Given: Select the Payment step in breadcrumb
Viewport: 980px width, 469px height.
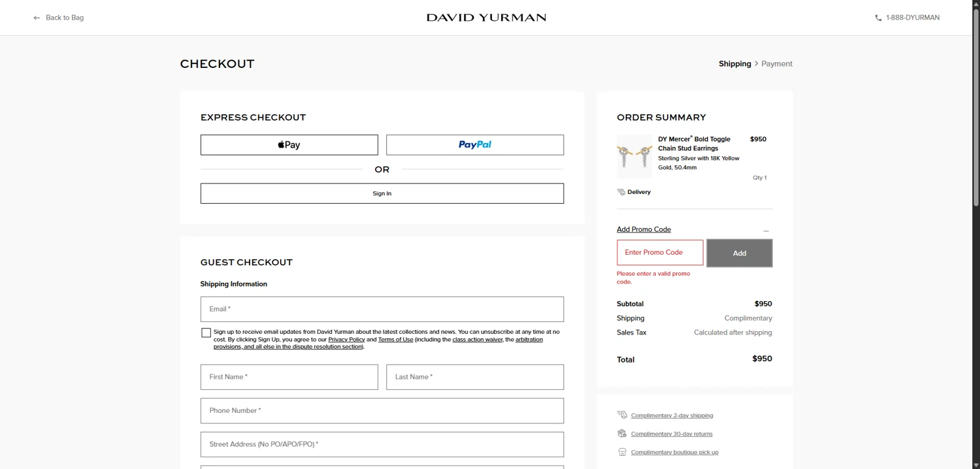Looking at the screenshot, I should (777, 64).
